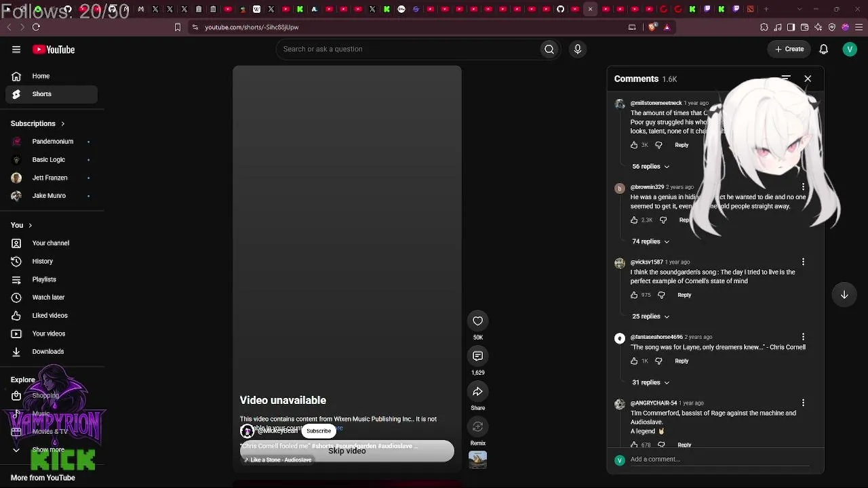The image size is (868, 488).
Task: Like the @brownin329 comment
Action: 634,220
